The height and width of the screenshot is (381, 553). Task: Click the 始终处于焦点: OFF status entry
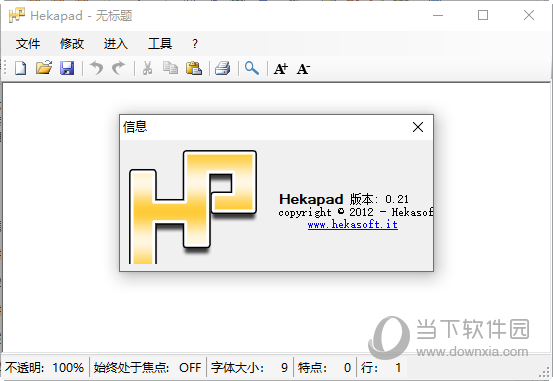click(147, 368)
